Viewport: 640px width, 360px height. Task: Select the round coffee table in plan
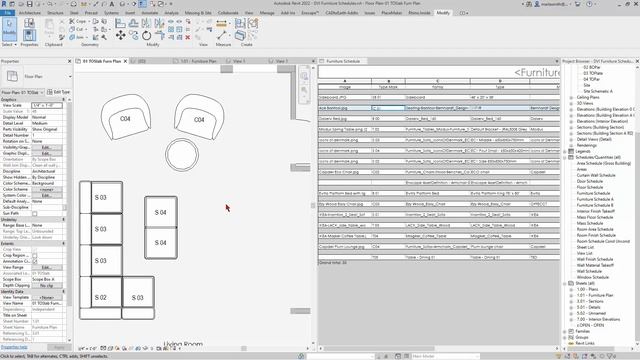[182, 155]
